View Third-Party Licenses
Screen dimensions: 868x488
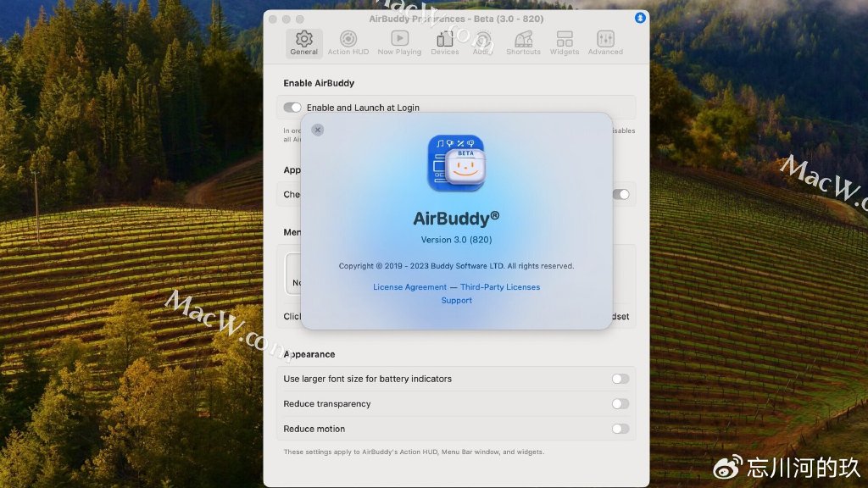[500, 287]
